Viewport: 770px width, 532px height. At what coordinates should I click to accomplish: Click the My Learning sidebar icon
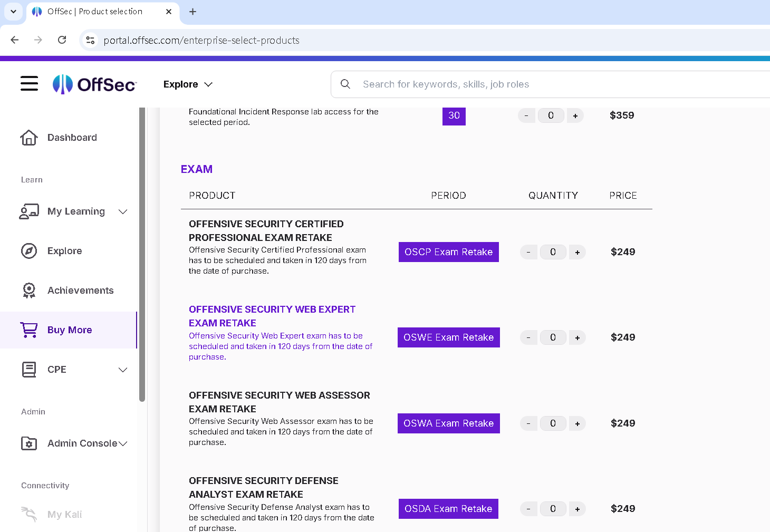tap(29, 211)
